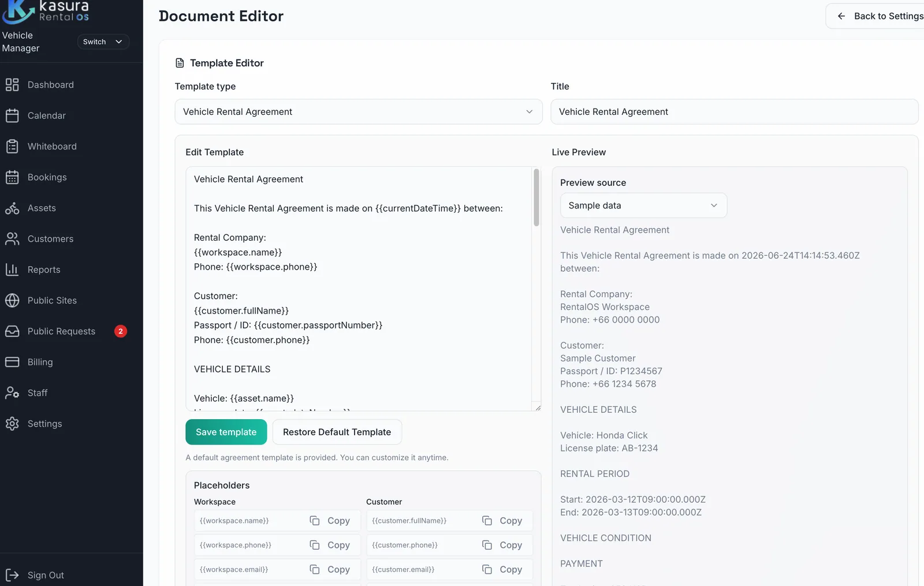The width and height of the screenshot is (924, 586).
Task: Click the Assets bicycle icon
Action: coord(12,208)
